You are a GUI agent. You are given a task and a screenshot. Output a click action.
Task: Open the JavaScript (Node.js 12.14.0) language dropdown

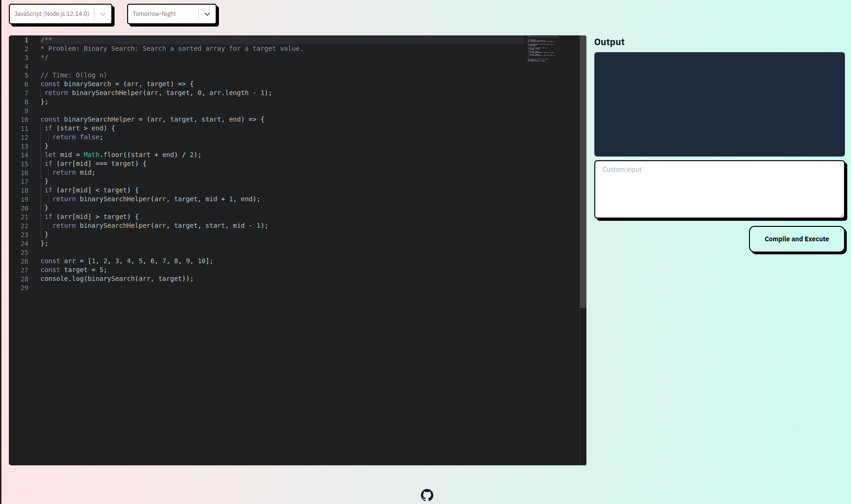pyautogui.click(x=60, y=14)
